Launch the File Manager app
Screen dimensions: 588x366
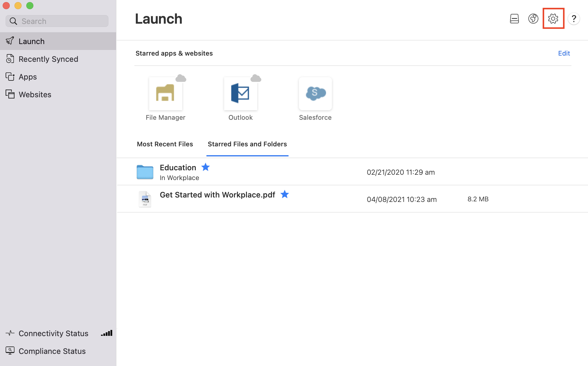point(165,93)
